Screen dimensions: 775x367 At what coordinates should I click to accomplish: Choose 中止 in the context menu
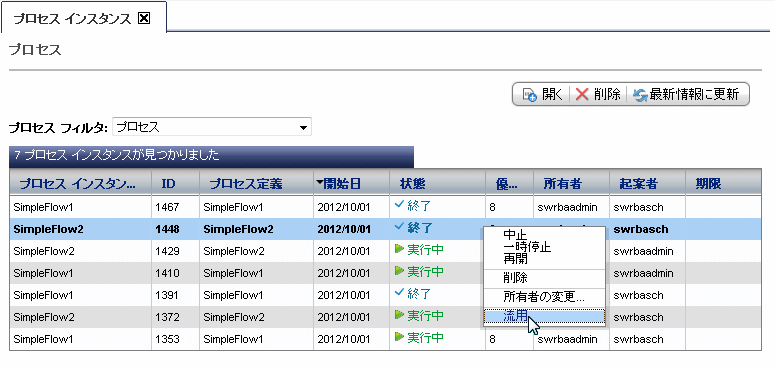515,235
